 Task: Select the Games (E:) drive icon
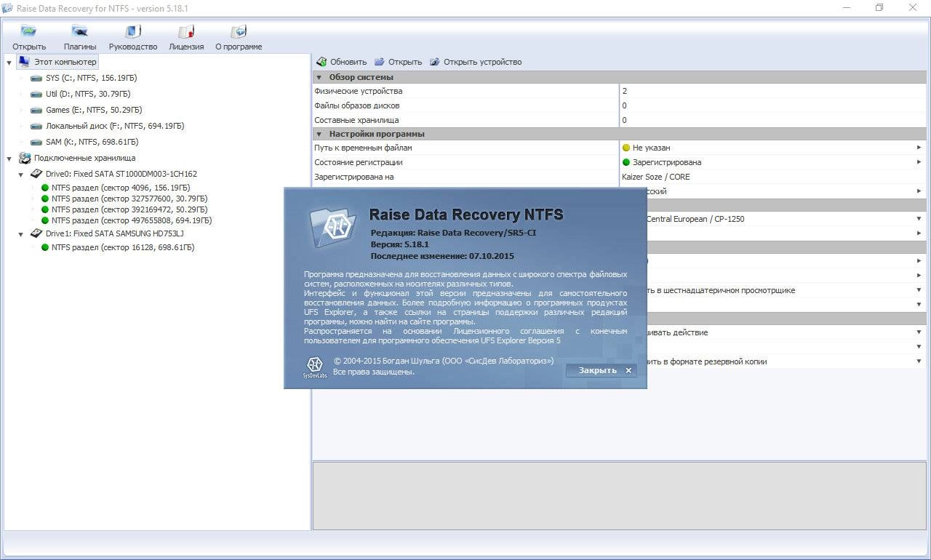pos(36,110)
